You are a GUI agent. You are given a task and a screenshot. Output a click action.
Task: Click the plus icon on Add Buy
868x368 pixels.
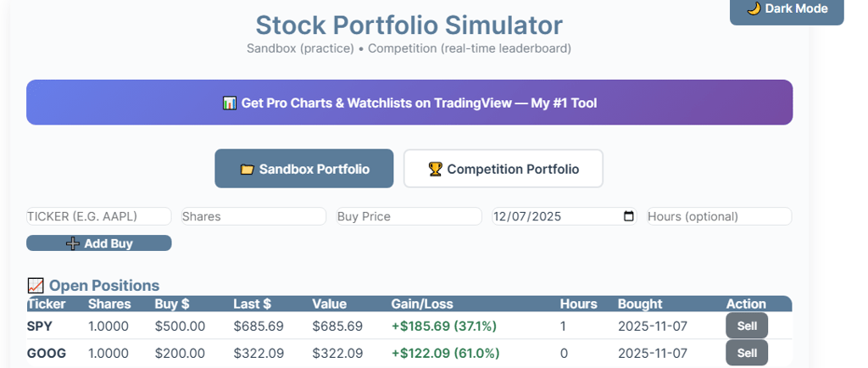73,243
